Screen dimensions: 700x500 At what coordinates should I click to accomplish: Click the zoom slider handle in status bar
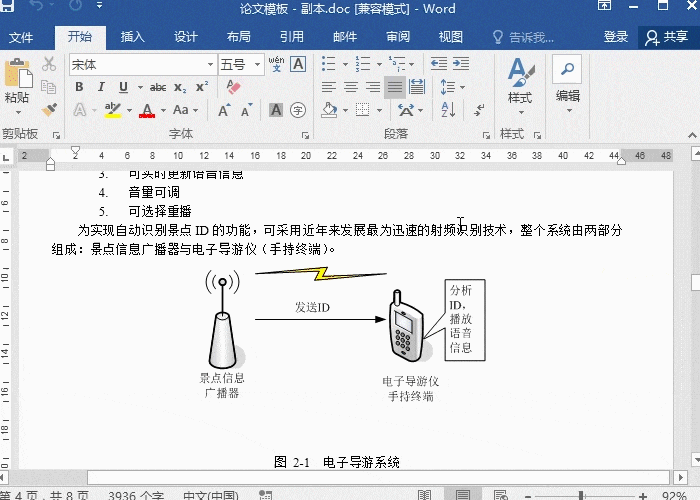[581, 496]
